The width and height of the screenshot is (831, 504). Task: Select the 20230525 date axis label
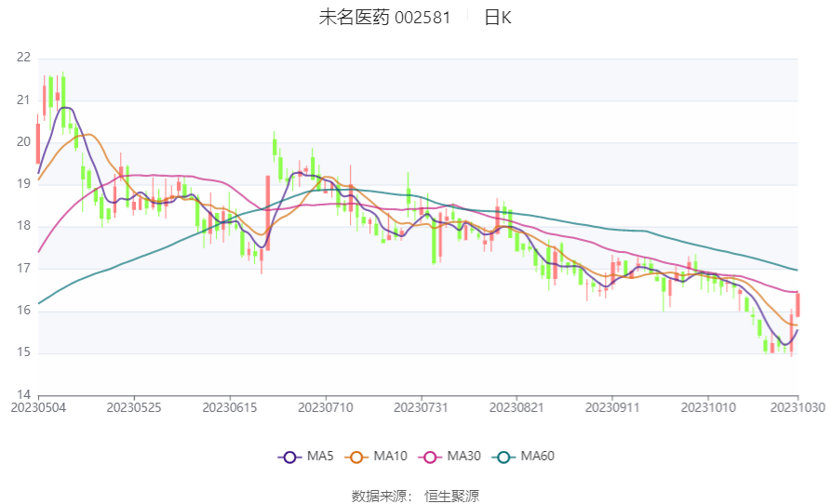pyautogui.click(x=134, y=408)
